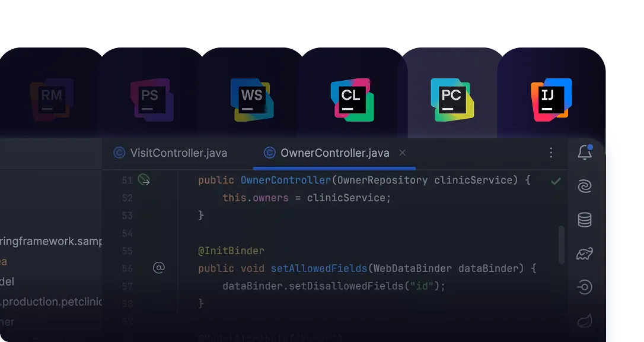Click the @ gutter icon on line 56
The height and width of the screenshot is (342, 644).
tap(159, 268)
